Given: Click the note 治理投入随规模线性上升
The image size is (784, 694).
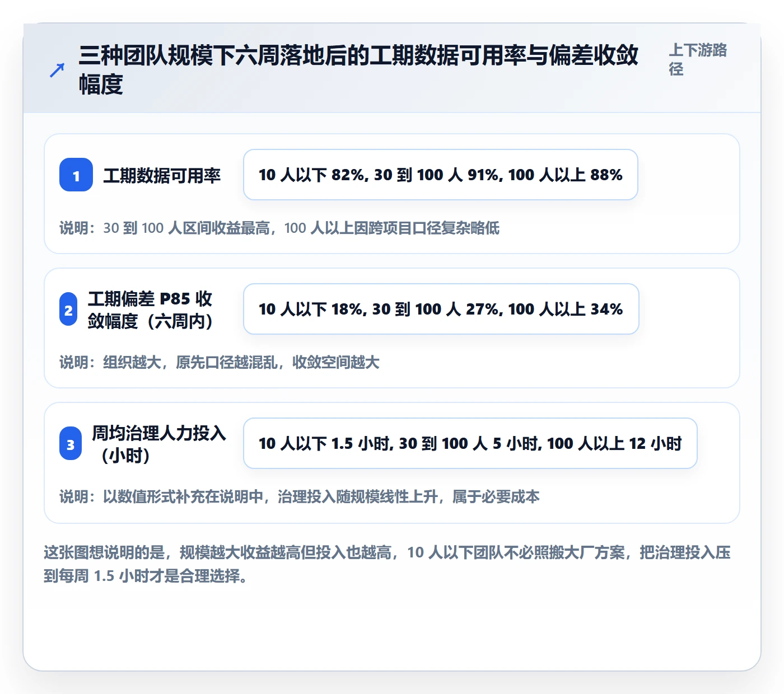Looking at the screenshot, I should (300, 497).
